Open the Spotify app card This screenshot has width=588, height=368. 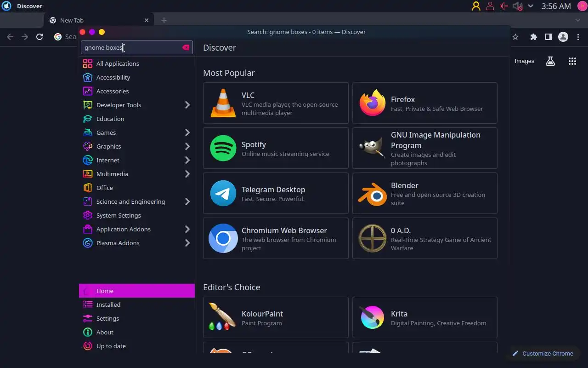[x=276, y=148]
